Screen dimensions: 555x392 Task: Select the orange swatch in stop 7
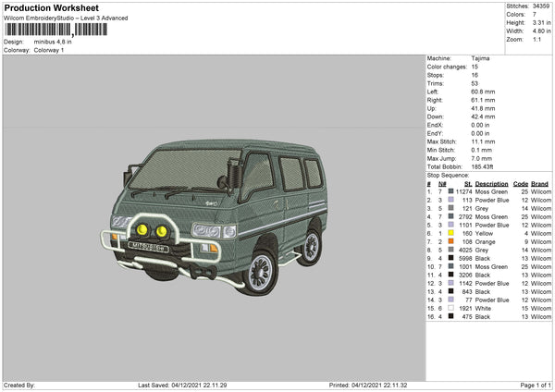pos(450,241)
